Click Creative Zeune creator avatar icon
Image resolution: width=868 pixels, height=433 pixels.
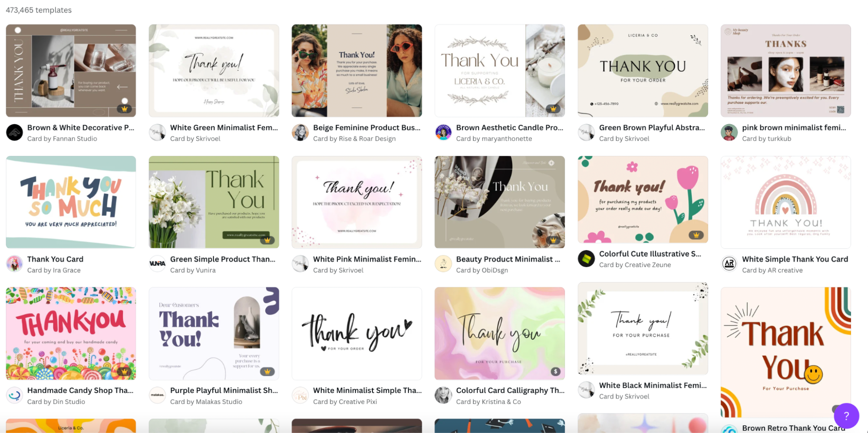coord(586,259)
